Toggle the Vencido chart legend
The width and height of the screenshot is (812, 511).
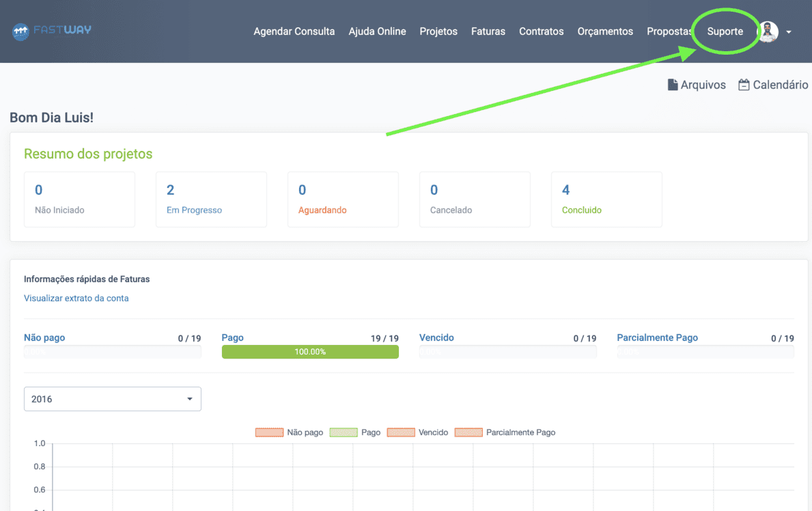click(x=417, y=432)
